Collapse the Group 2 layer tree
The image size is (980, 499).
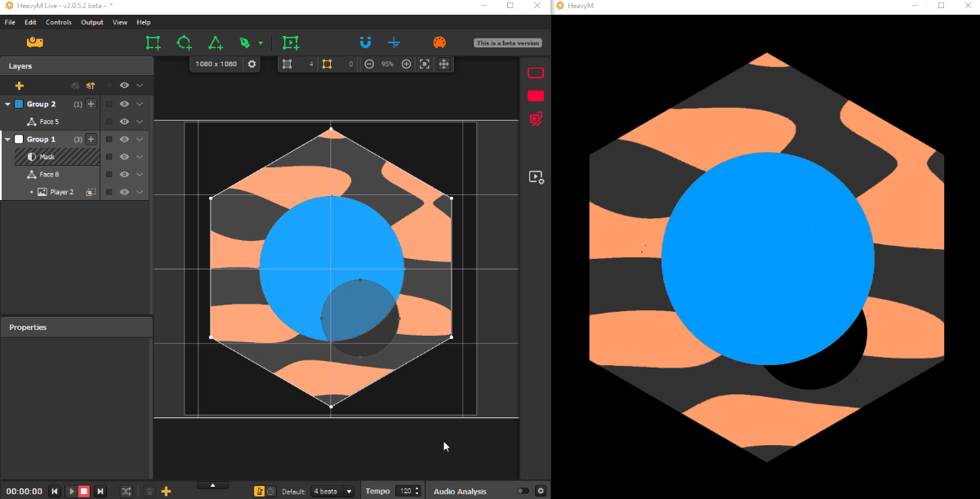8,105
